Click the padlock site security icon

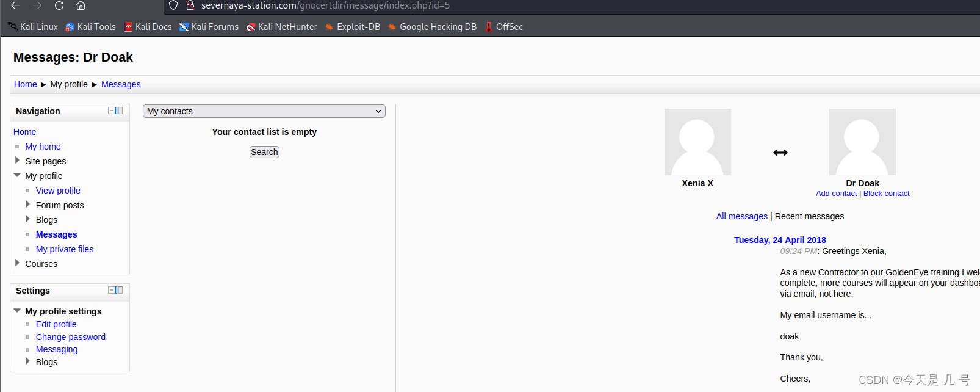190,5
